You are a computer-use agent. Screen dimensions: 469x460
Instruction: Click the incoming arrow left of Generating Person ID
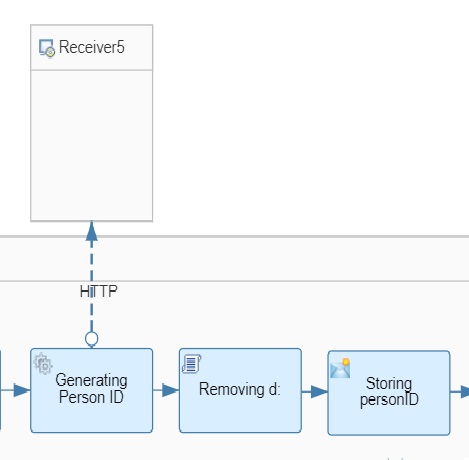(15, 390)
